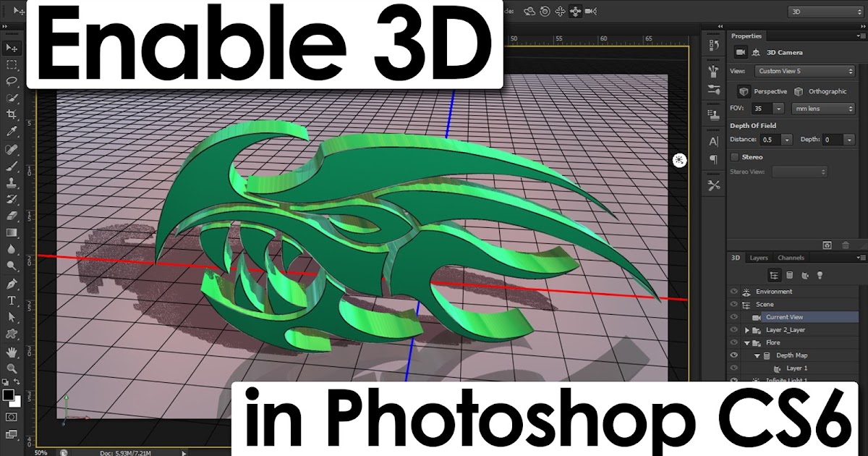The width and height of the screenshot is (868, 456).
Task: Open Brush Presets panel icon
Action: (714, 90)
